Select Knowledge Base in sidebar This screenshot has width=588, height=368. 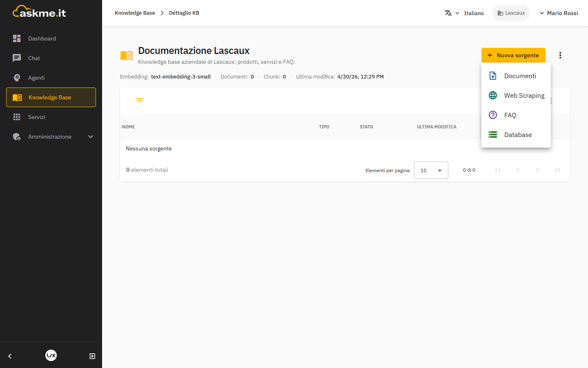coord(51,97)
